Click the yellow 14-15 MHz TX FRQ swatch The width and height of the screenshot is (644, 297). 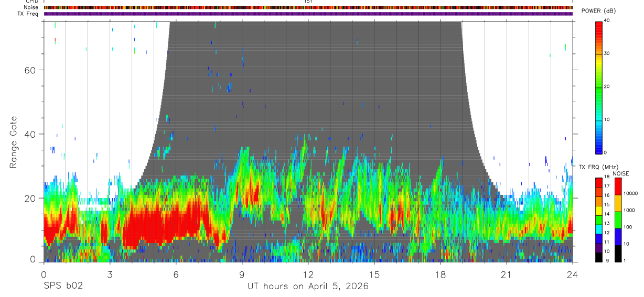(598, 210)
